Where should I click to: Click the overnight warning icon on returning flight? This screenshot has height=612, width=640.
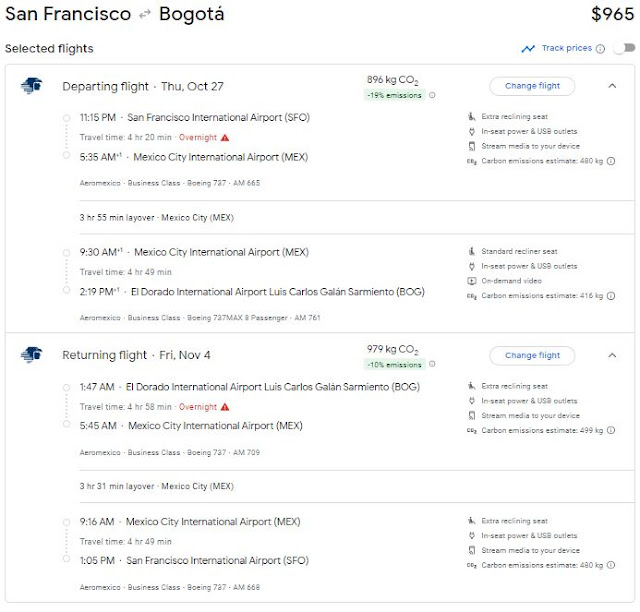(x=225, y=407)
